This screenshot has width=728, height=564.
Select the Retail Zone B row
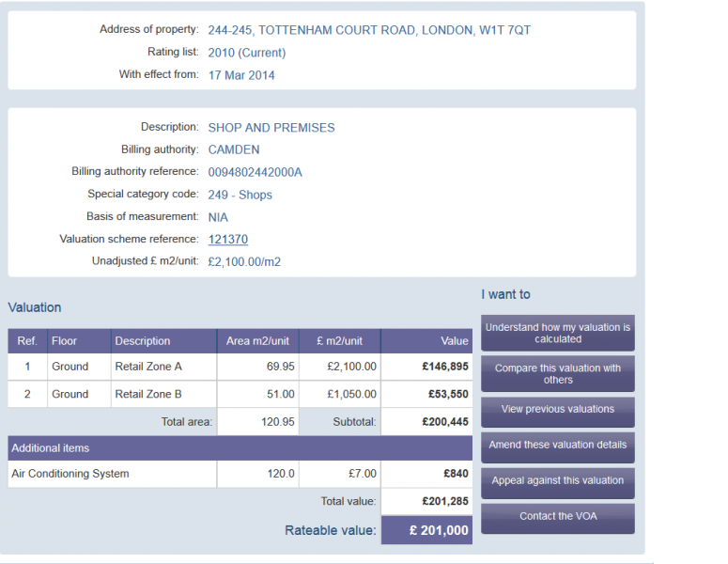(240, 395)
